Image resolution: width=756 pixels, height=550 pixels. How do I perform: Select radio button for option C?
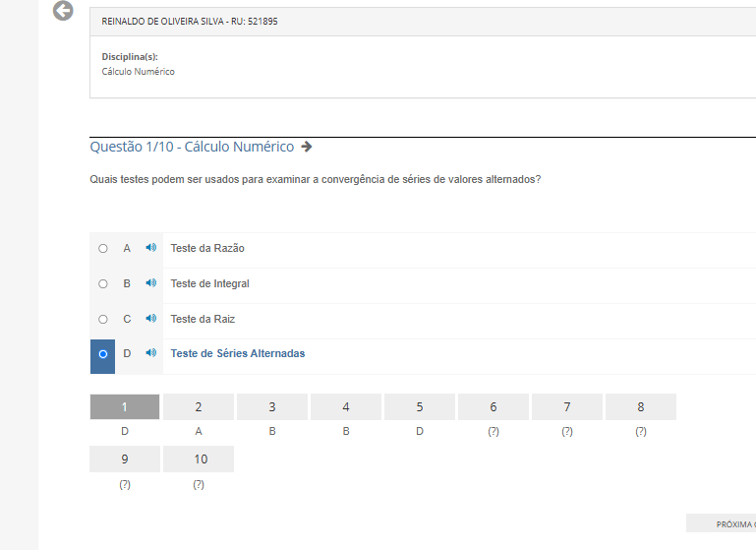pyautogui.click(x=103, y=320)
